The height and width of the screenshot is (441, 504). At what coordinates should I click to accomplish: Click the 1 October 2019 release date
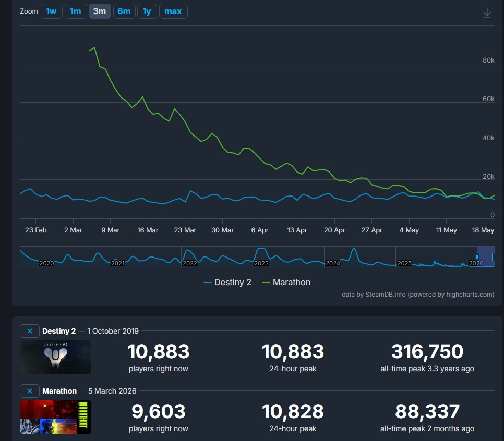(x=113, y=331)
